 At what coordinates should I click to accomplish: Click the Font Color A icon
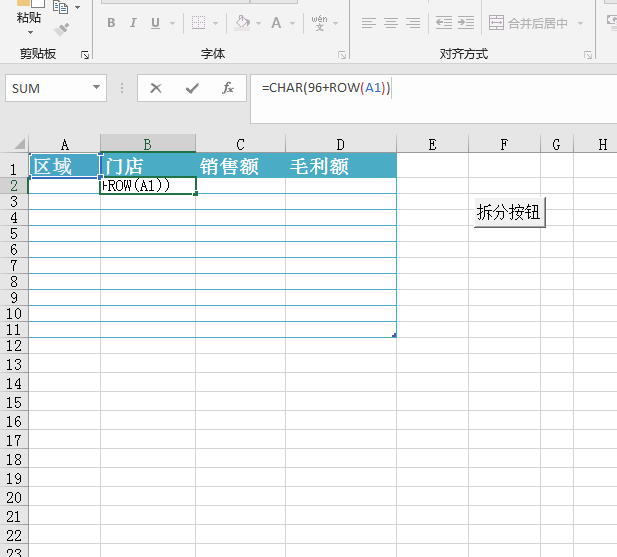click(x=276, y=23)
